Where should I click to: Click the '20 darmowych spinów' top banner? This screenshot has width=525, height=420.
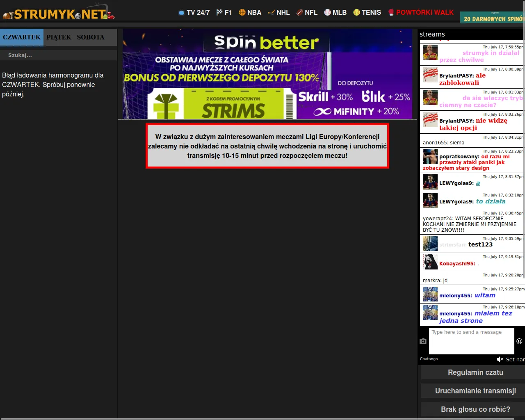[493, 18]
